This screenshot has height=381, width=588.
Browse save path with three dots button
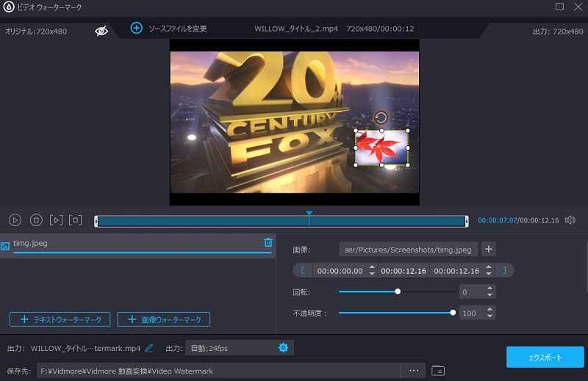click(x=414, y=370)
